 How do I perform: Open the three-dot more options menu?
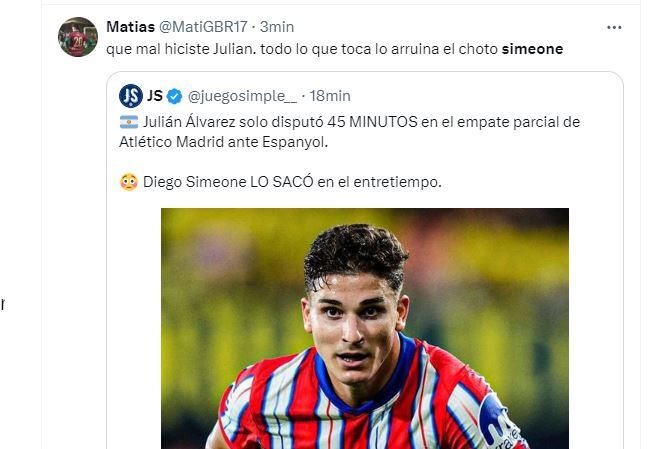click(x=614, y=28)
